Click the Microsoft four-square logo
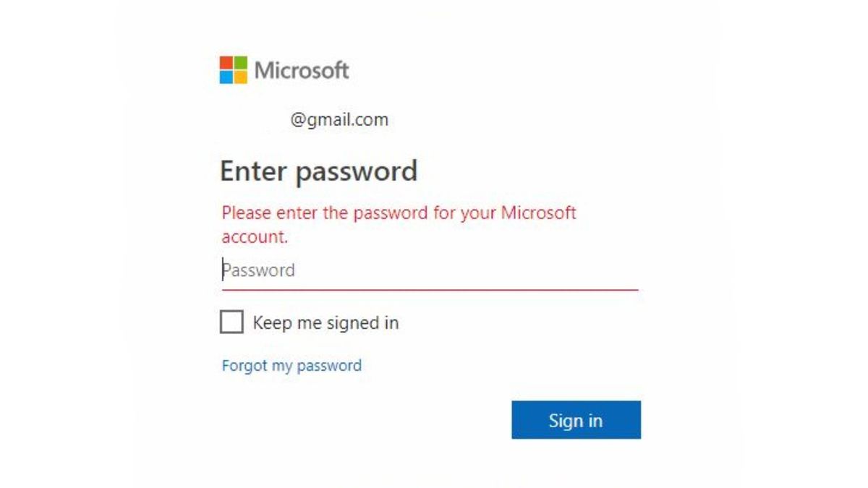This screenshot has height=488, width=868. 233,69
